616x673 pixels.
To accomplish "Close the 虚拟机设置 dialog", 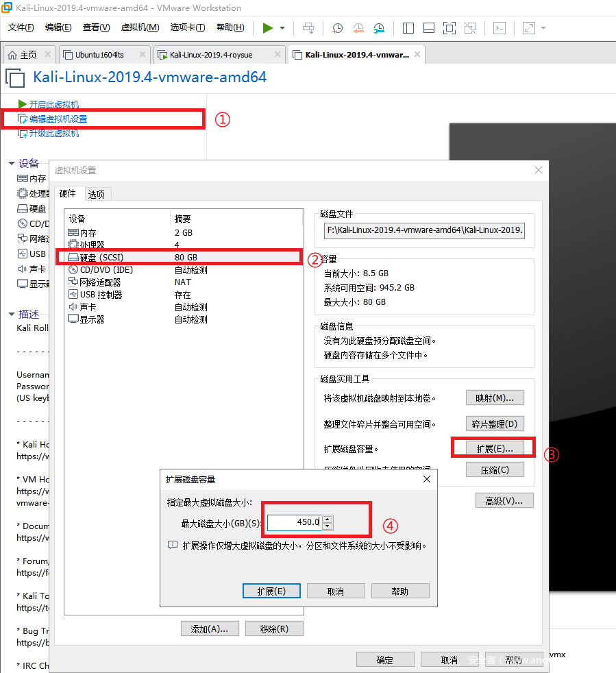I will pyautogui.click(x=539, y=170).
